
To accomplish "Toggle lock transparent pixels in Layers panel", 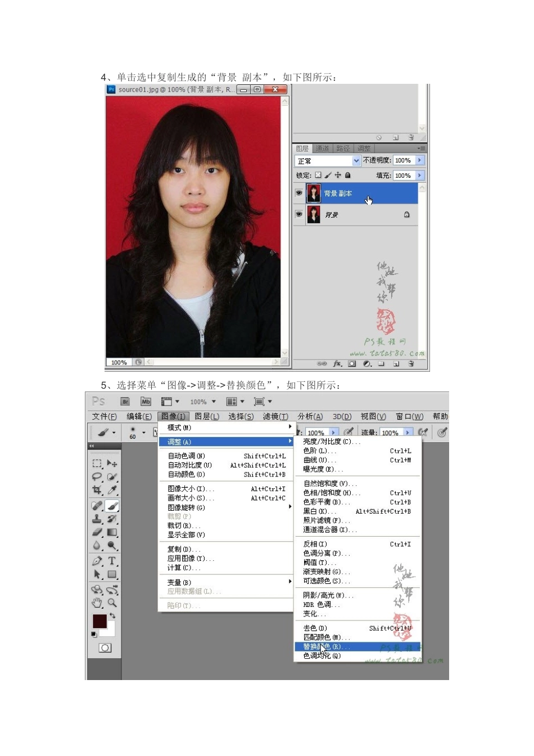I will click(x=318, y=175).
